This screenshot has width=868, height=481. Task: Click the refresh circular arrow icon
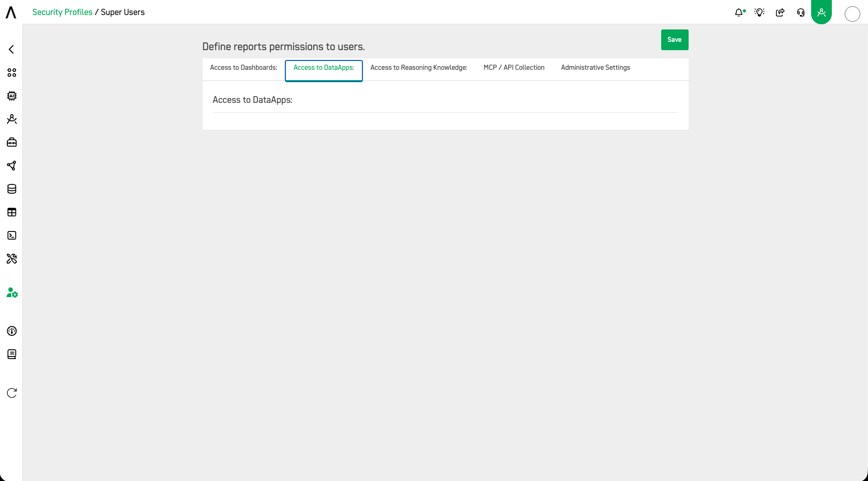[11, 393]
